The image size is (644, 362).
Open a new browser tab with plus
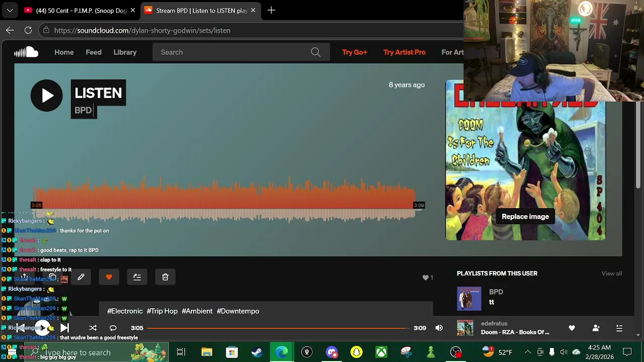271,10
